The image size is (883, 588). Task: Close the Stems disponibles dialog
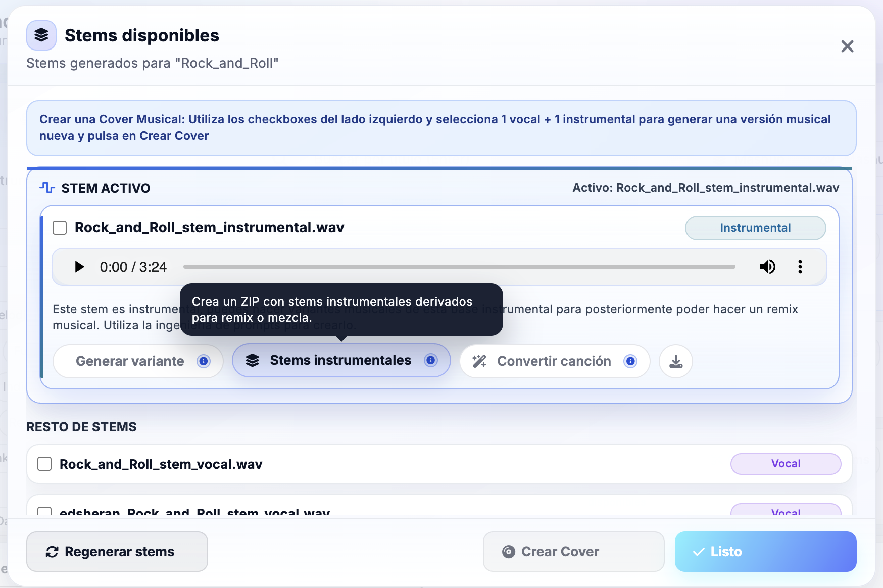847,46
